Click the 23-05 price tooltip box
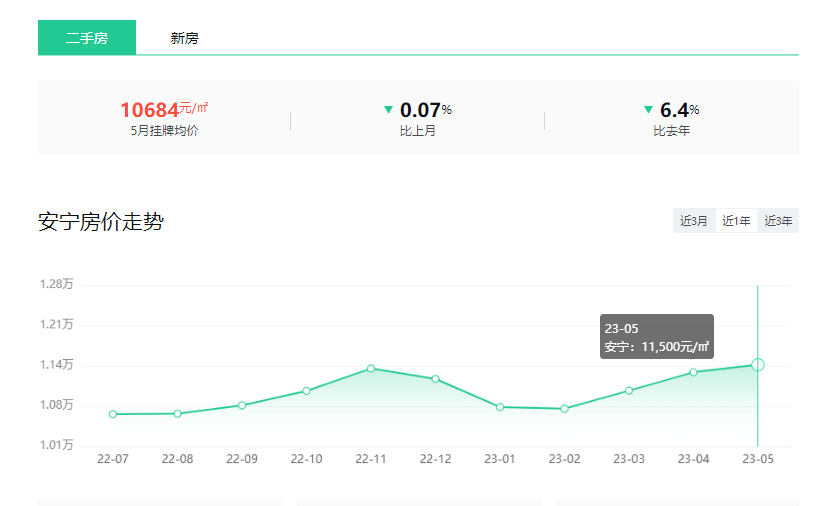The image size is (814, 506). point(656,337)
